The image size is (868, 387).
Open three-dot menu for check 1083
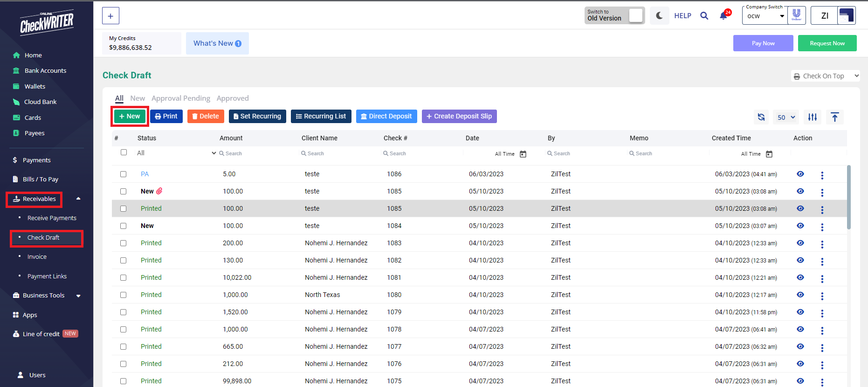pos(822,244)
